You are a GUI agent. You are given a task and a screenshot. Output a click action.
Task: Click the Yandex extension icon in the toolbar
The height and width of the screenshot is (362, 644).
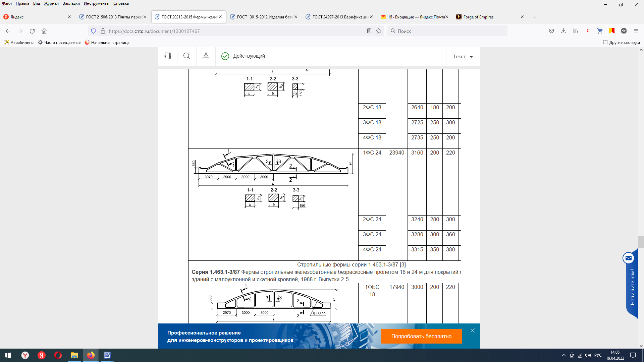coord(588,31)
